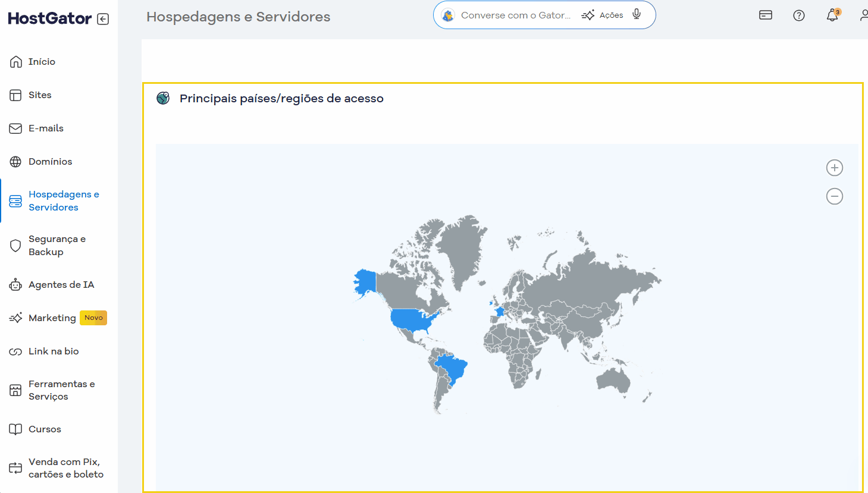
Task: Click the payment card icon in the top bar
Action: (x=765, y=15)
